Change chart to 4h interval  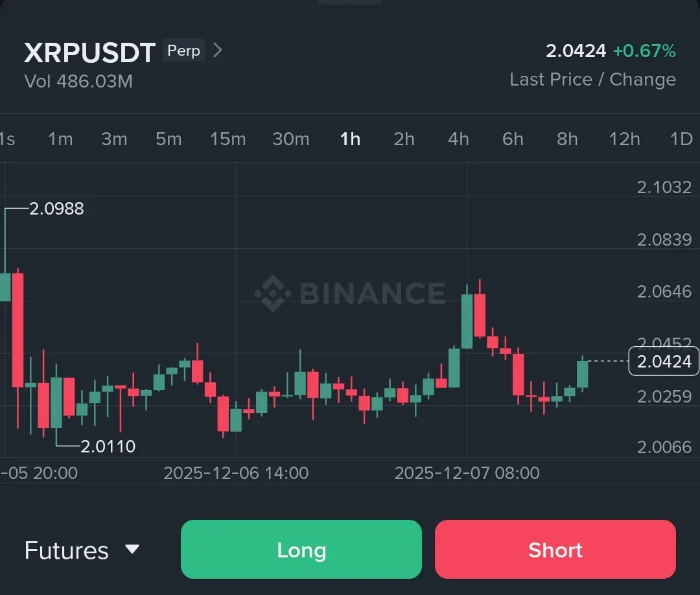(458, 139)
